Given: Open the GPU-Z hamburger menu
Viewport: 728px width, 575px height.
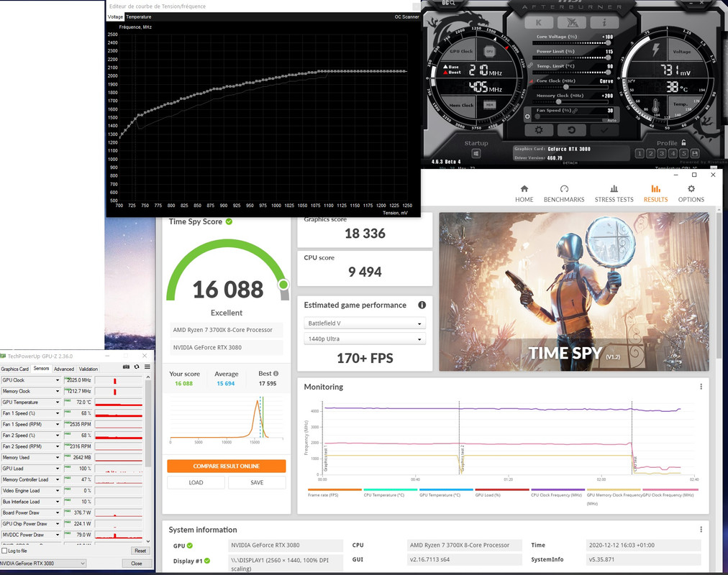Looking at the screenshot, I should 147,367.
